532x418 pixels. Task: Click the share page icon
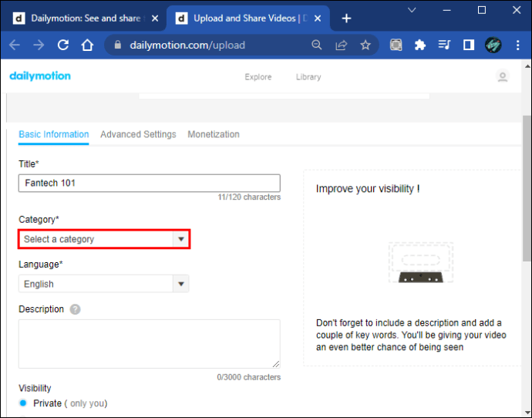341,45
